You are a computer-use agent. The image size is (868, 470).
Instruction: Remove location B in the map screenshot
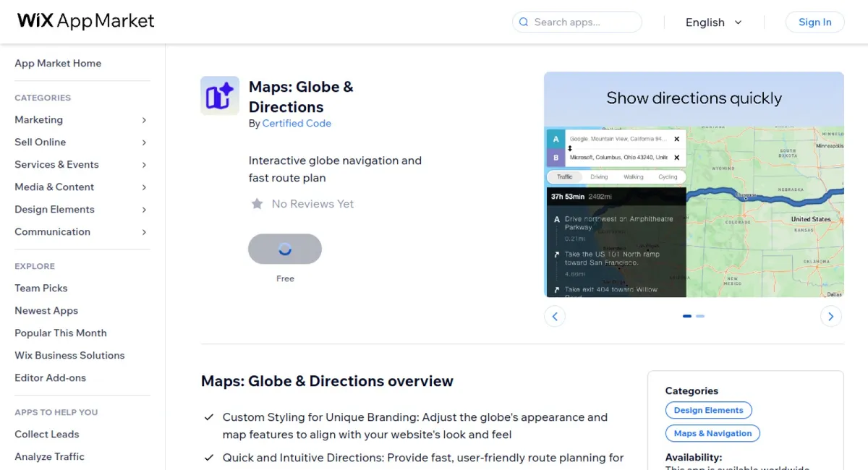coord(677,157)
